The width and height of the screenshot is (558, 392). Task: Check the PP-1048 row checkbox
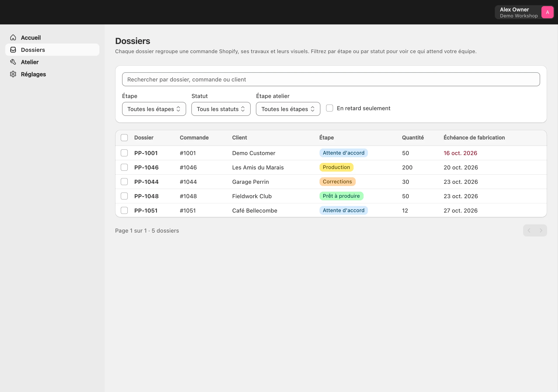click(x=124, y=196)
